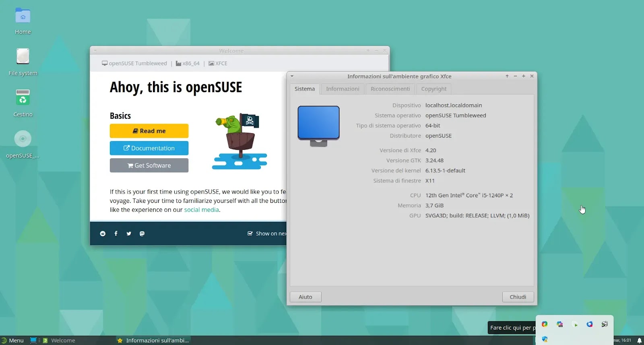Viewport: 644px width, 345px height.
Task: Click x86_64 in Welcome header bar
Action: click(x=188, y=64)
